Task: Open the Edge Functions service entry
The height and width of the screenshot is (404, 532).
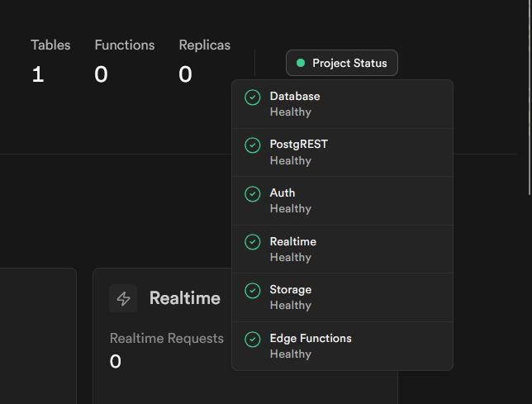Action: click(x=342, y=345)
